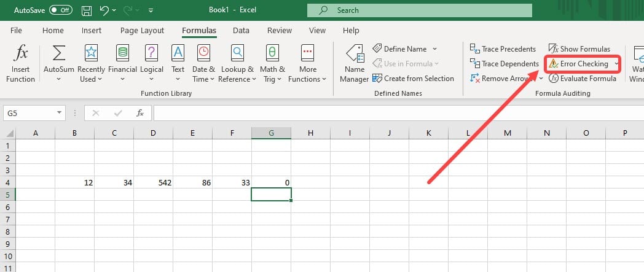Click the formula bar input area
The height and width of the screenshot is (272, 644).
pyautogui.click(x=398, y=113)
